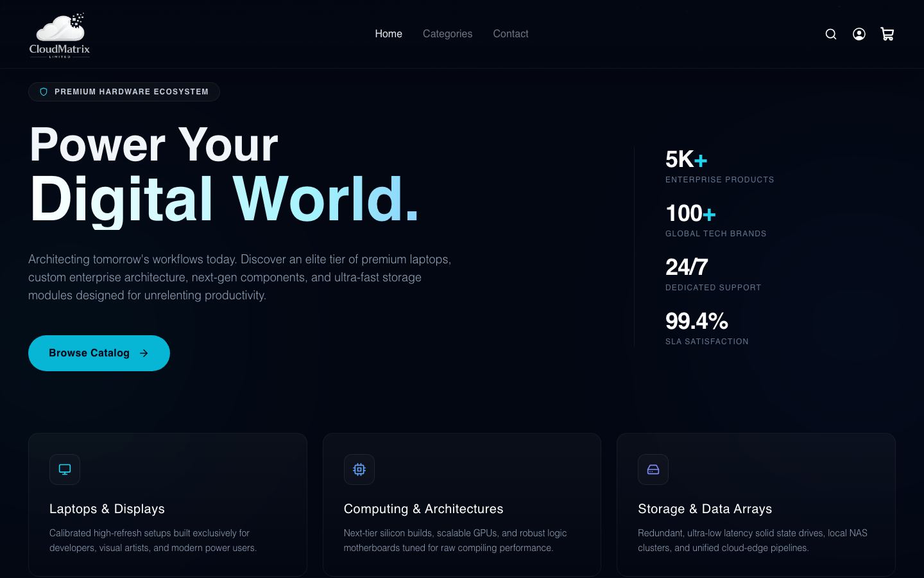Open the user account icon
The height and width of the screenshot is (578, 924).
(859, 34)
